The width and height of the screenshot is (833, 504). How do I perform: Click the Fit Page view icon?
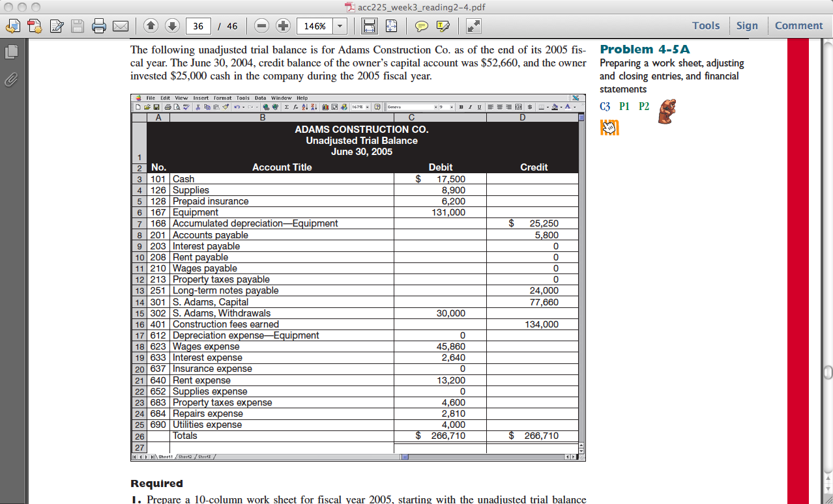(x=392, y=25)
